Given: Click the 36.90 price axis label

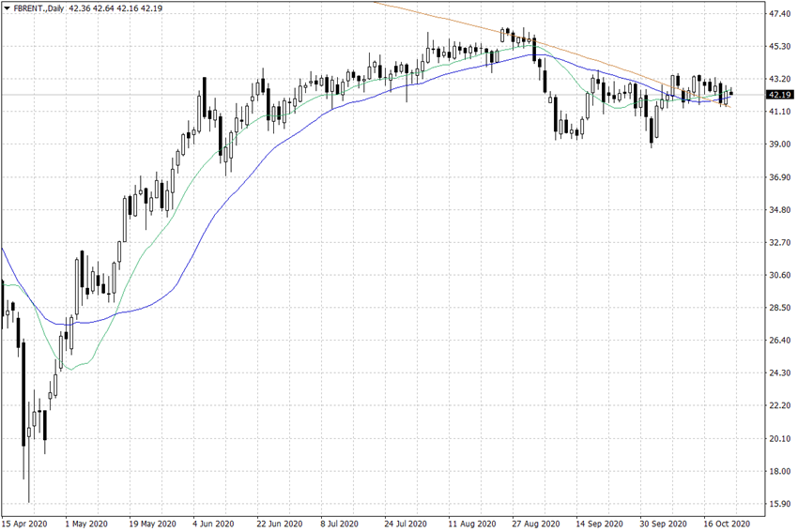Looking at the screenshot, I should (780, 177).
